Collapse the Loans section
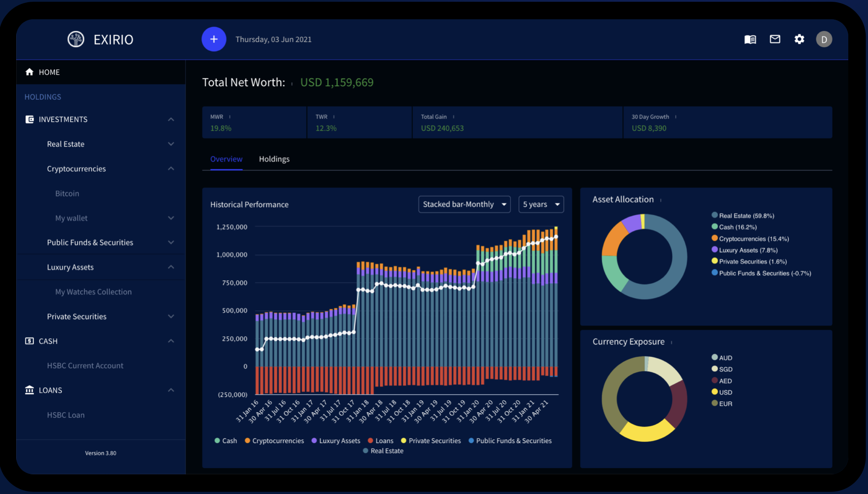This screenshot has width=868, height=494. (x=171, y=390)
